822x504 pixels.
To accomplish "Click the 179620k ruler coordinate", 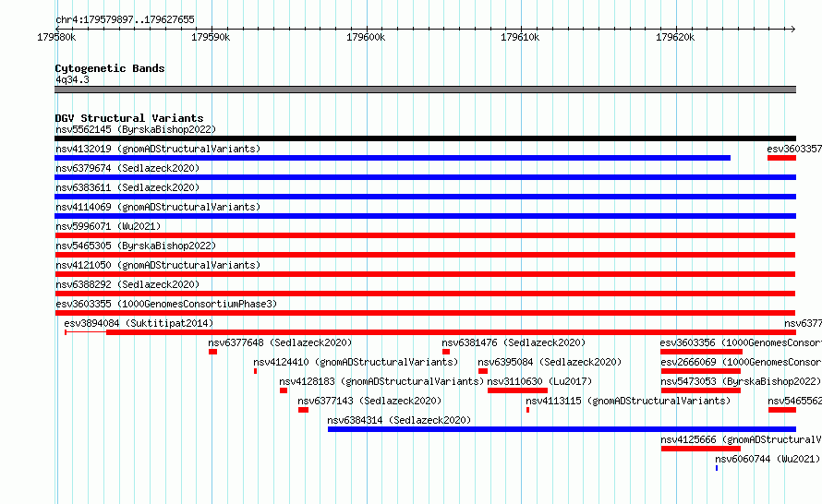I will (x=675, y=37).
